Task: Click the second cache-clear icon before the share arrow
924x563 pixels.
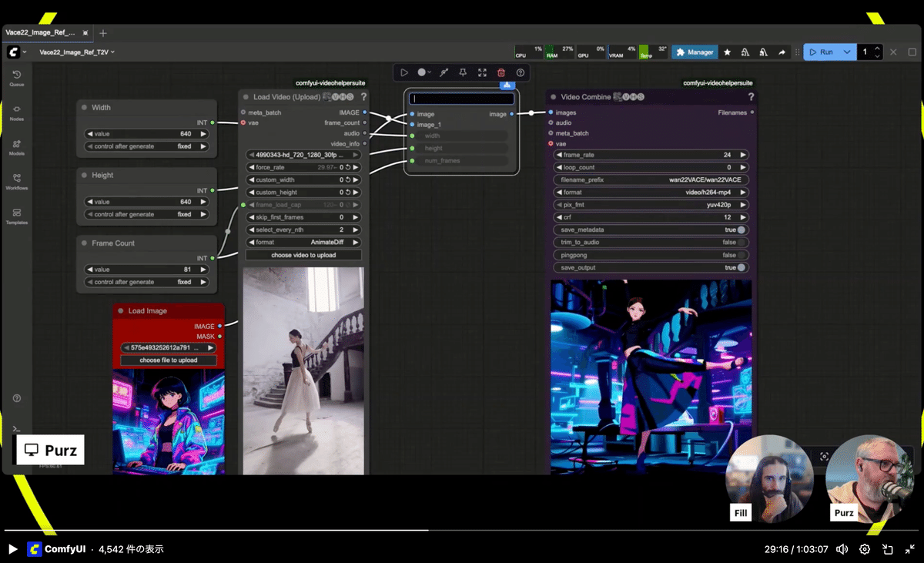Action: click(764, 52)
